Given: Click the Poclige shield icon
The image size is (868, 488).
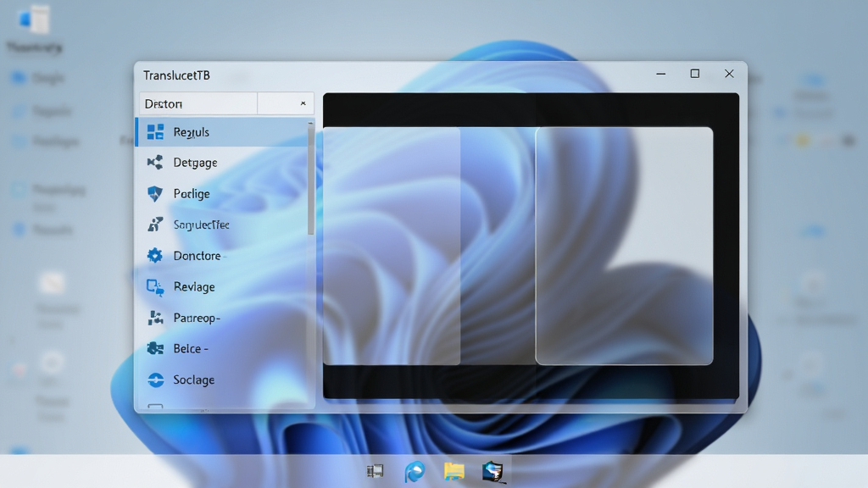Looking at the screenshot, I should pos(155,193).
